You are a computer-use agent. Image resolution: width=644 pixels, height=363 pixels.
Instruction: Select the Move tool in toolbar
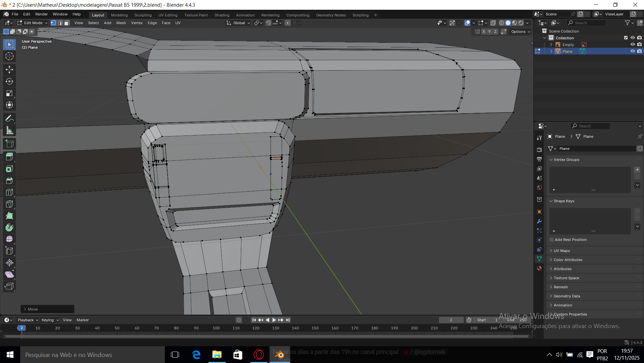tap(9, 70)
